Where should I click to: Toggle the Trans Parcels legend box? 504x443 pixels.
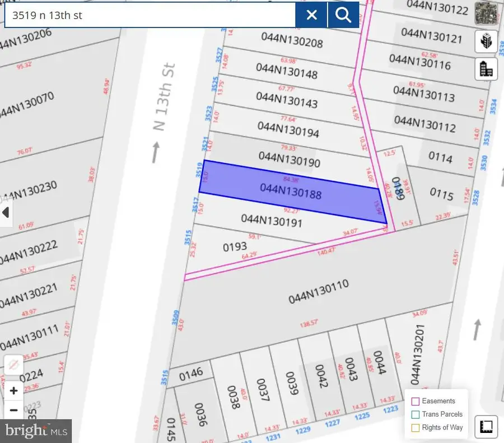416,414
